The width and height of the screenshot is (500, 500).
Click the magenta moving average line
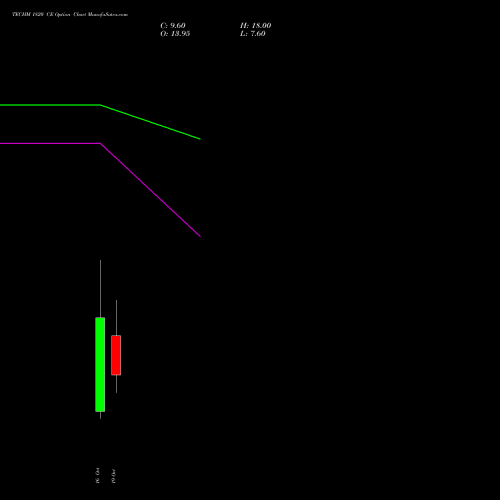pos(100,144)
